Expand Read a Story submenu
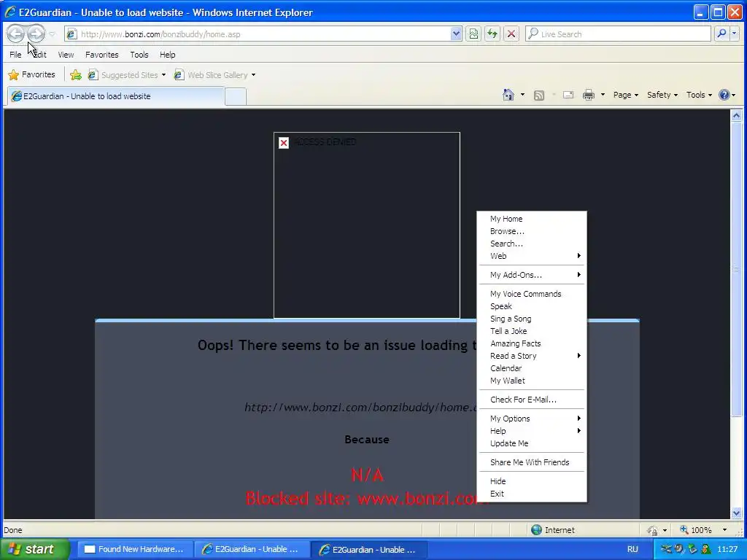The image size is (747, 560). 532,356
